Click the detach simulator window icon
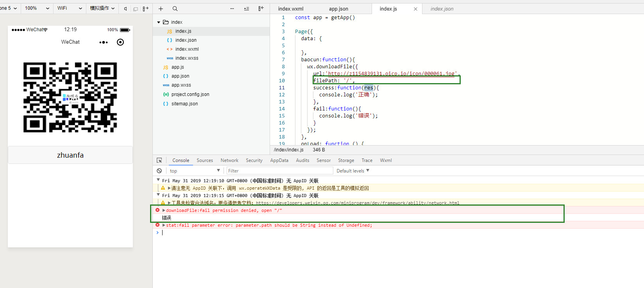This screenshot has width=644, height=288. (x=136, y=9)
